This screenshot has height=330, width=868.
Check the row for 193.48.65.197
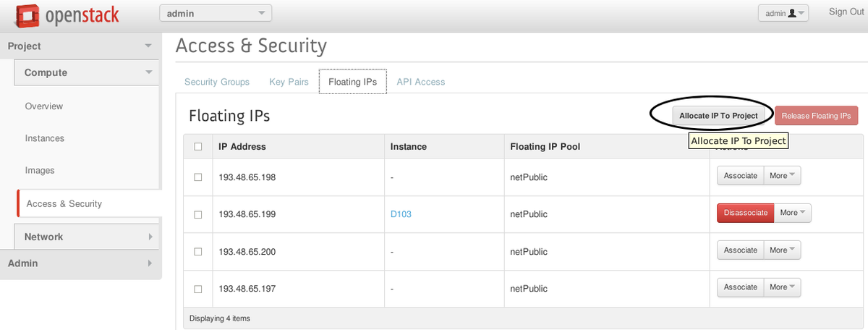tap(198, 289)
